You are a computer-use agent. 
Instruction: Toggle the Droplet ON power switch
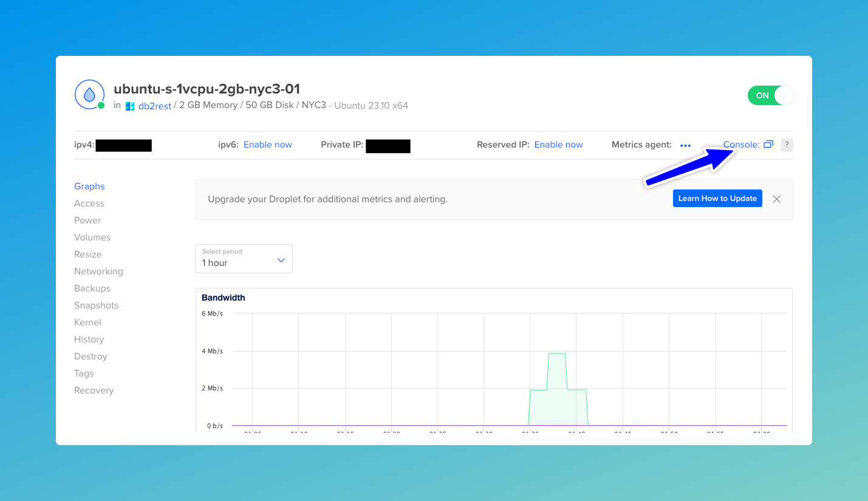(x=771, y=95)
